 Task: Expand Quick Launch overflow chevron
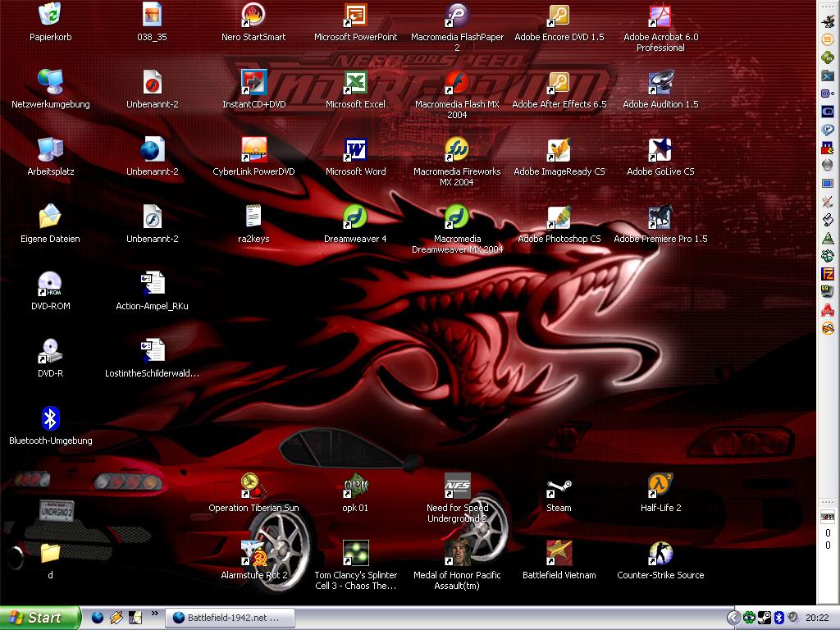(x=155, y=614)
